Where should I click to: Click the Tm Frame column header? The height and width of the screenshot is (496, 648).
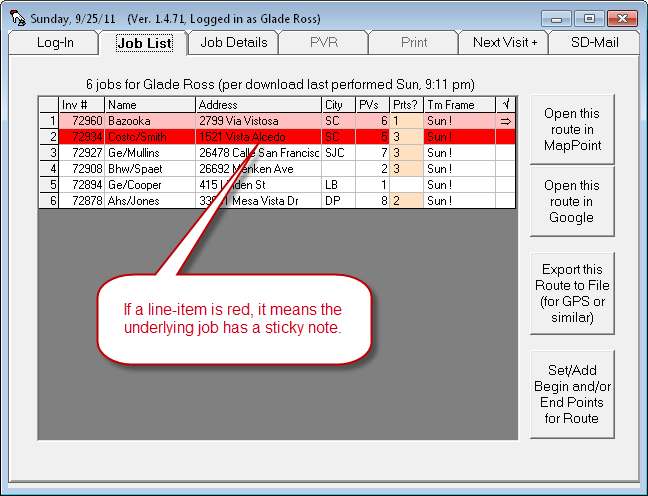(x=458, y=104)
